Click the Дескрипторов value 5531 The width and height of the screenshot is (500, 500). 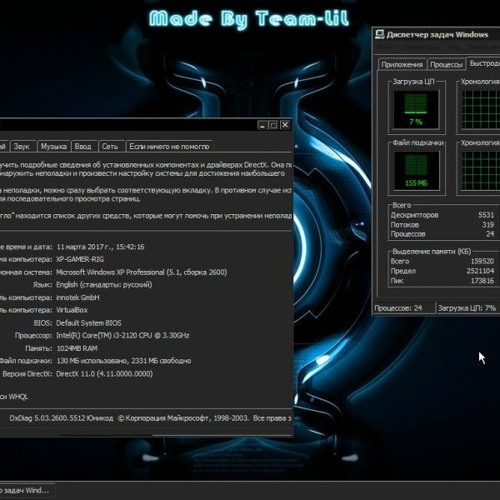tap(486, 215)
